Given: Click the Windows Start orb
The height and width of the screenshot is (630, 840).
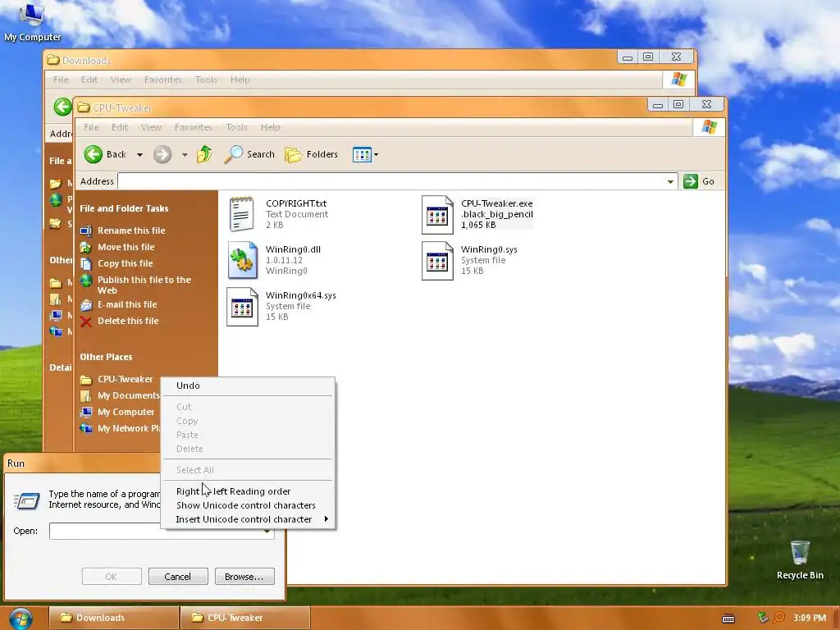Looking at the screenshot, I should pyautogui.click(x=21, y=619).
